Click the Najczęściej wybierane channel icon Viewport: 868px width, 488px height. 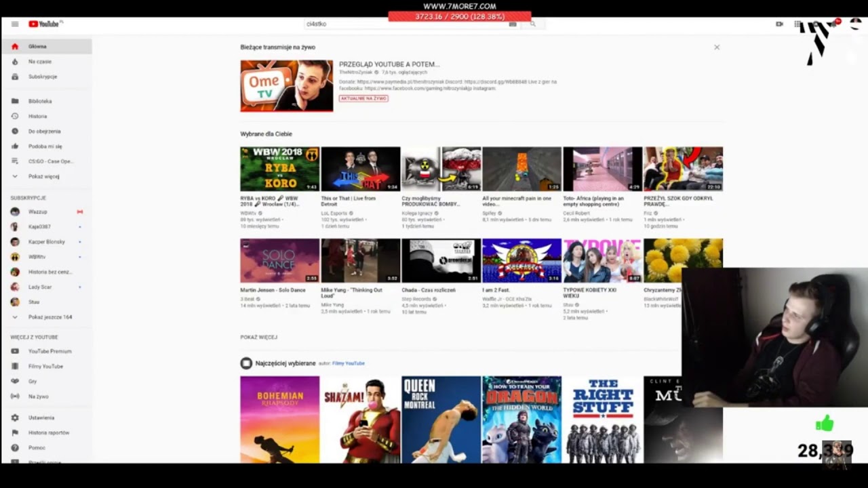click(x=246, y=363)
